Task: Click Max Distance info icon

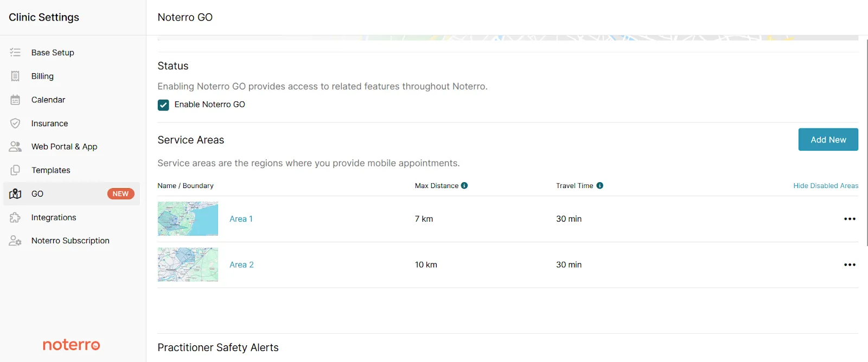Action: pos(464,185)
